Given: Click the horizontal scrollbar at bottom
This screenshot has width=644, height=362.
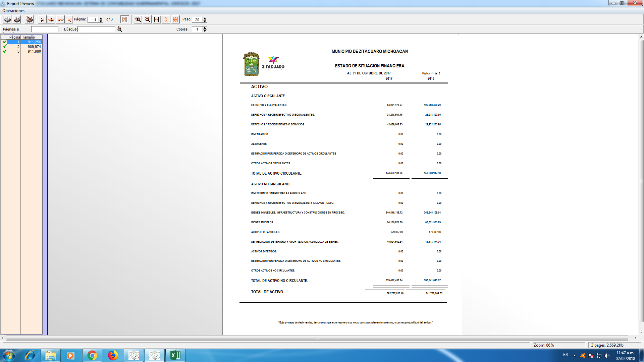Looking at the screenshot, I should [317, 338].
